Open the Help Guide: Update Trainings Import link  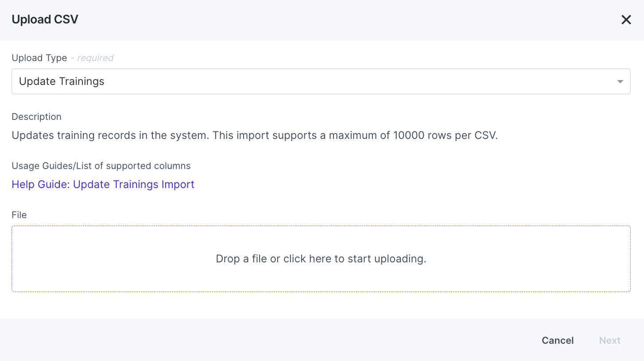pos(103,184)
